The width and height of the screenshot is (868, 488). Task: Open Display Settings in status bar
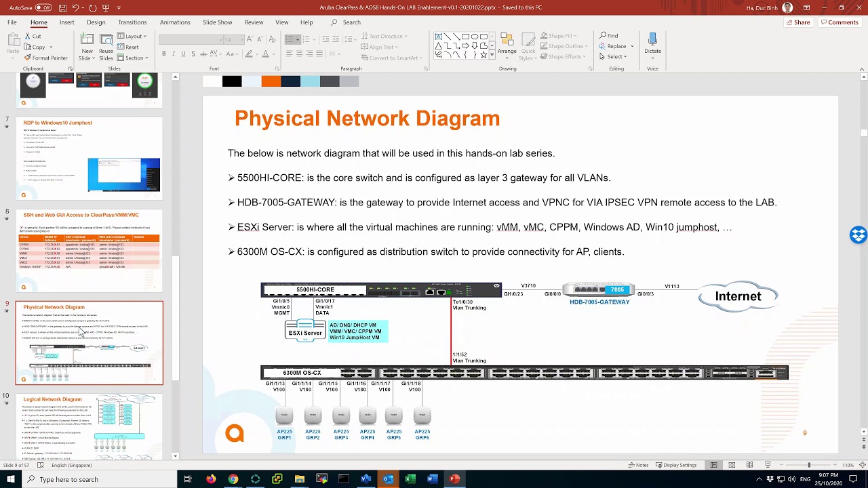675,465
